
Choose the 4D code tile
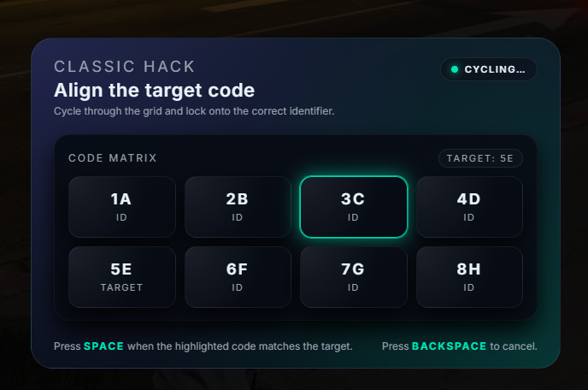[469, 206]
